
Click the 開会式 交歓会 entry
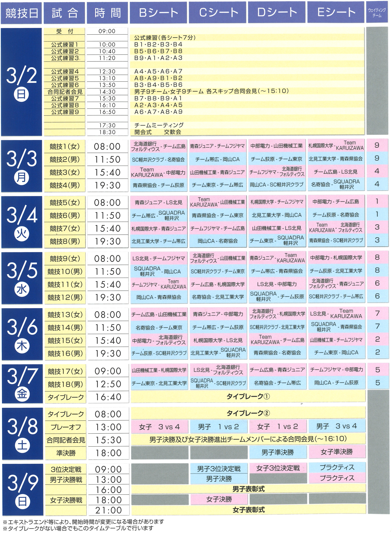[158, 132]
